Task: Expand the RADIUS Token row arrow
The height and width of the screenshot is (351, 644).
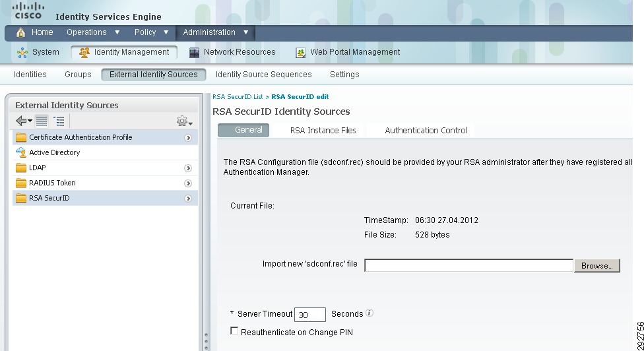Action: [x=188, y=183]
